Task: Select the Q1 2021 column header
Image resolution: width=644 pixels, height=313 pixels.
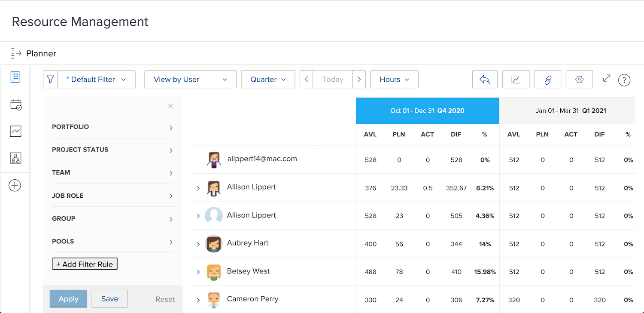Action: 571,110
